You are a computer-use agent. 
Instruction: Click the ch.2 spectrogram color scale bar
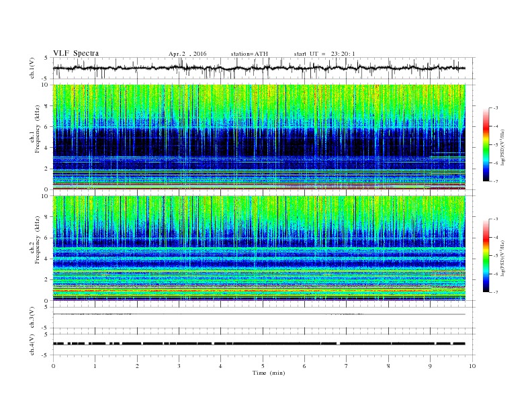pyautogui.click(x=486, y=256)
